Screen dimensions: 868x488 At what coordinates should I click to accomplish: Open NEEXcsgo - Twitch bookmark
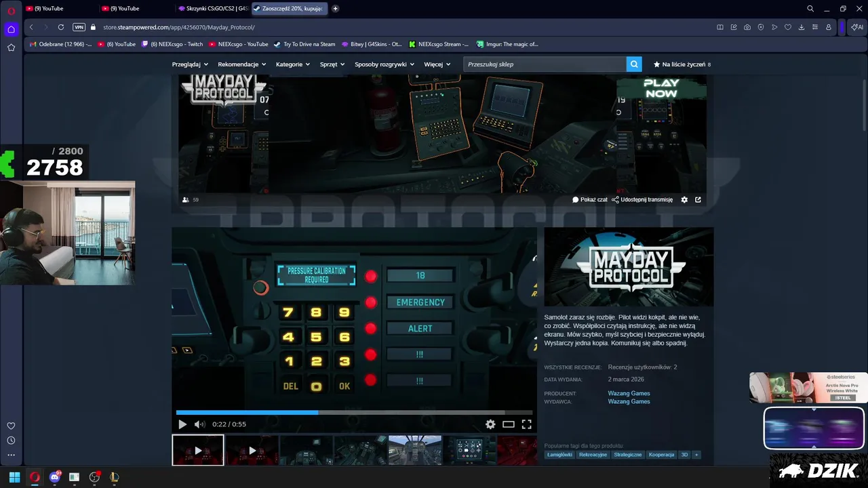tap(172, 44)
